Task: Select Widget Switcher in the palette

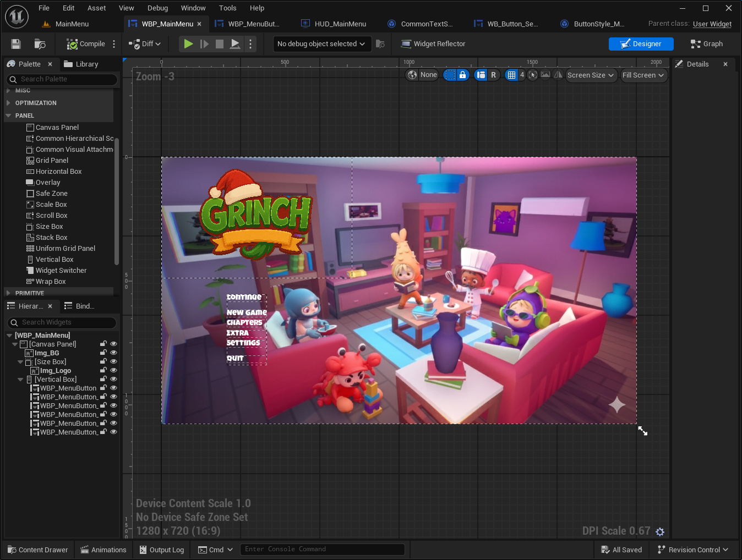Action: [61, 271]
